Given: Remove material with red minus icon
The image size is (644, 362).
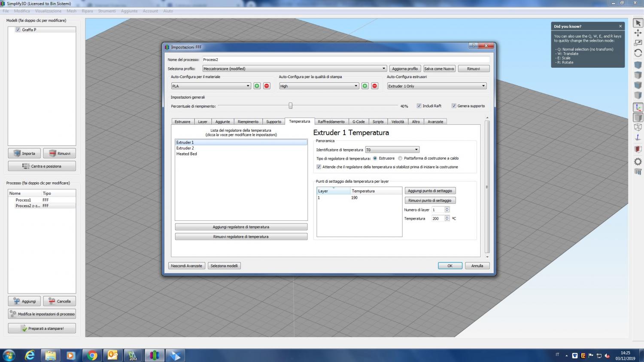Looking at the screenshot, I should point(267,86).
